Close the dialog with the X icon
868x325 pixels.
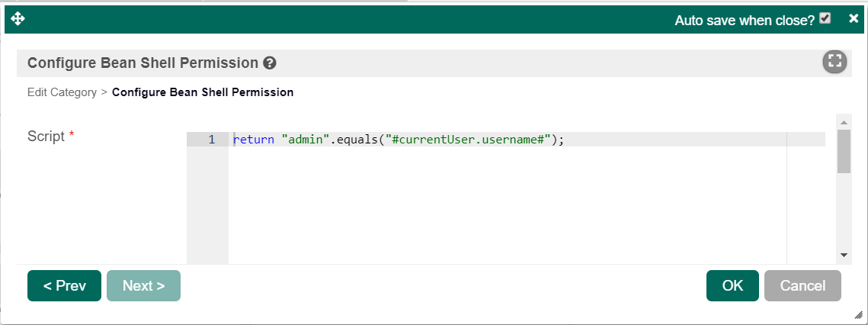point(854,18)
